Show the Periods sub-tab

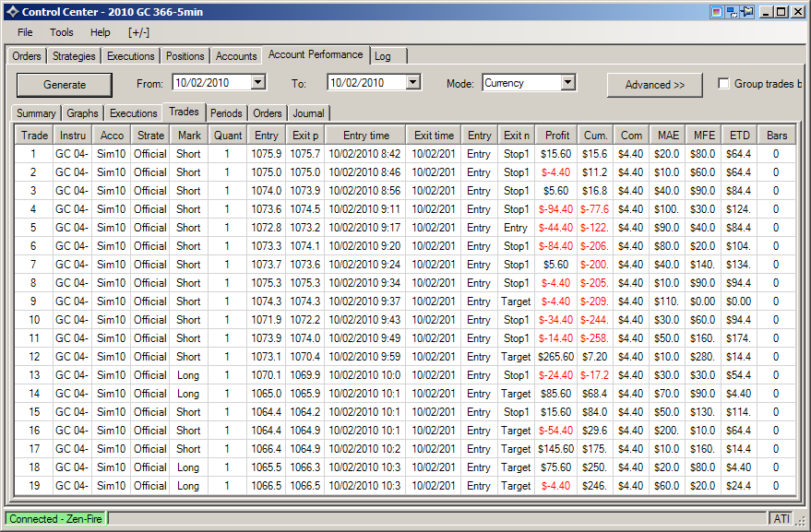(226, 112)
